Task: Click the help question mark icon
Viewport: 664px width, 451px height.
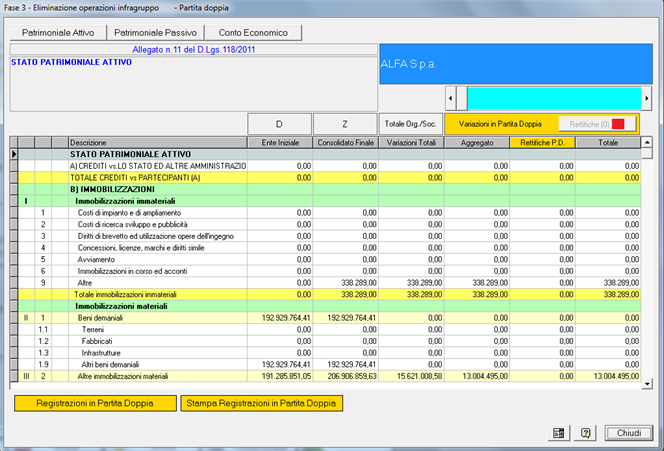Action: [x=586, y=433]
